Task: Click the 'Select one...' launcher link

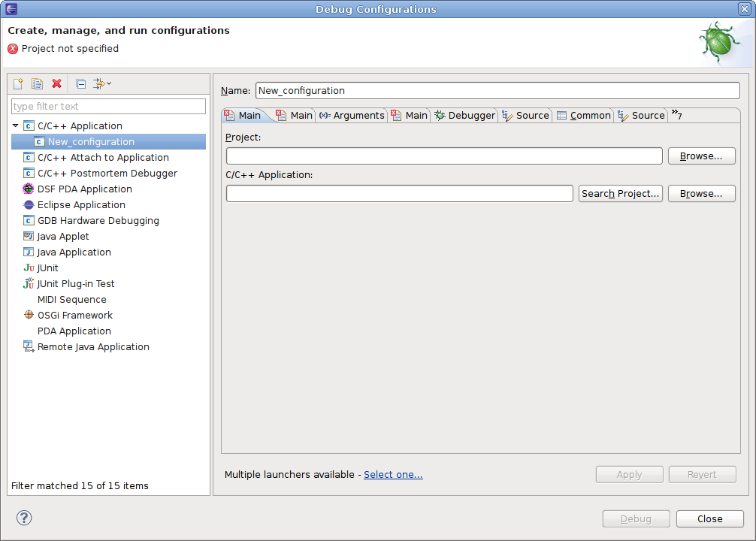Action: (393, 475)
